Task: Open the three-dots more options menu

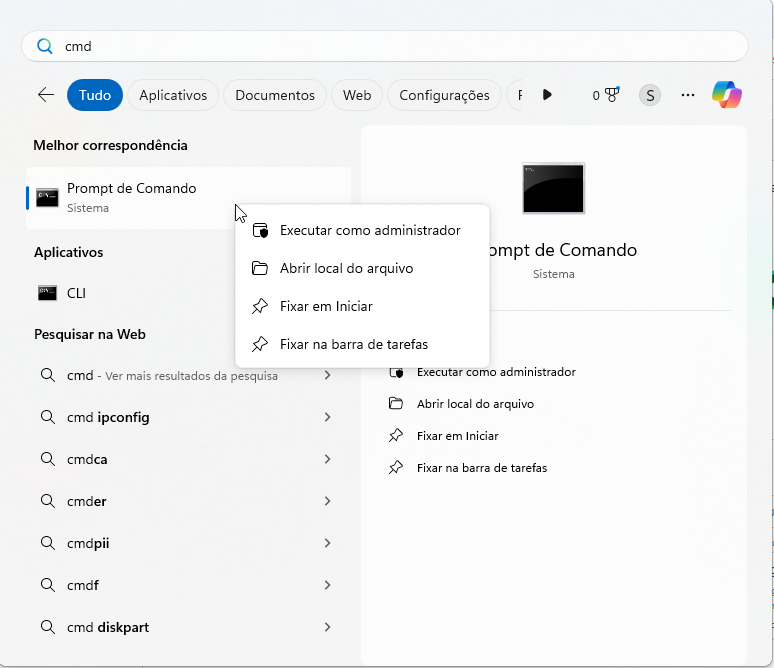Action: pyautogui.click(x=688, y=95)
